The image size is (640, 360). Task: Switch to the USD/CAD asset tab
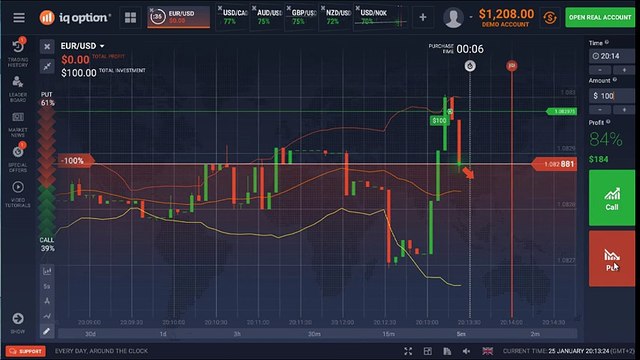point(234,17)
